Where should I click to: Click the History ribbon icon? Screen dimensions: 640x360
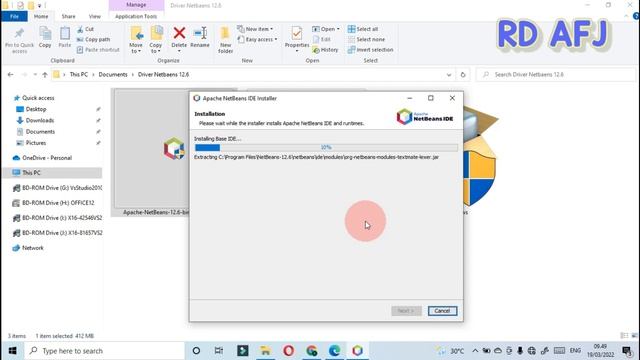[x=325, y=49]
